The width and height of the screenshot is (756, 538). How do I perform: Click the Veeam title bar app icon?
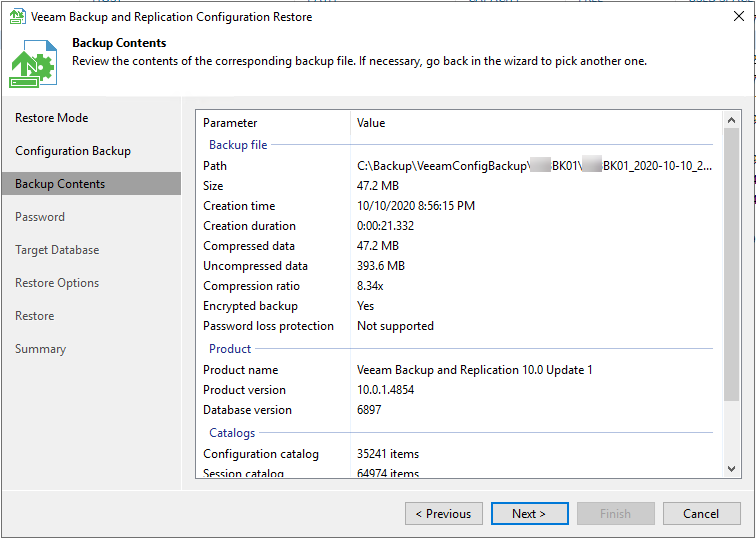point(17,17)
